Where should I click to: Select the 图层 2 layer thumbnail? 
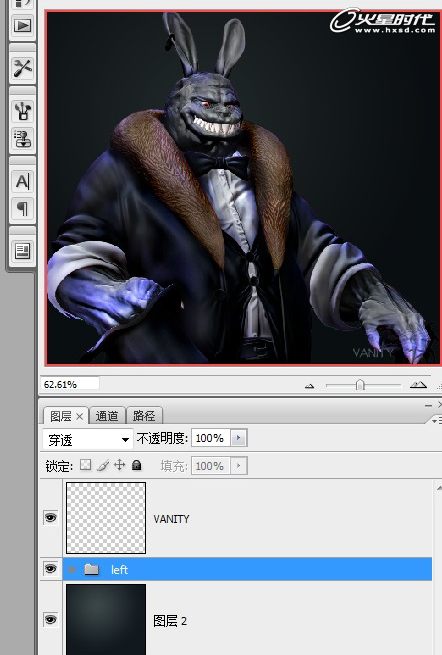point(106,619)
